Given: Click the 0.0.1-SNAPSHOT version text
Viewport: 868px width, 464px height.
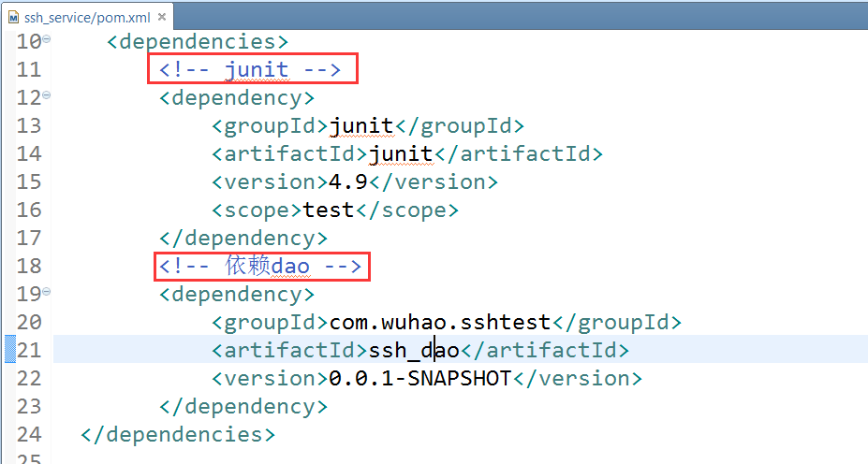Looking at the screenshot, I should pyautogui.click(x=419, y=378).
